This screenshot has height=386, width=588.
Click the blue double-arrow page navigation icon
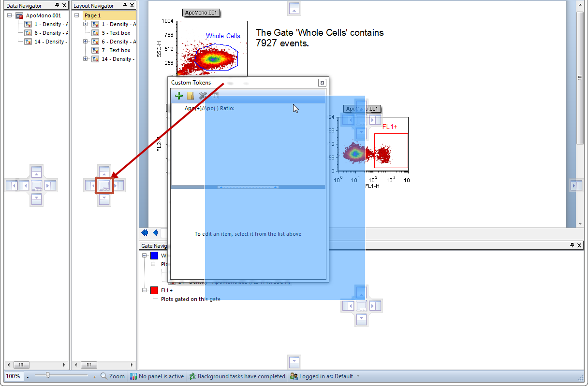click(x=144, y=233)
